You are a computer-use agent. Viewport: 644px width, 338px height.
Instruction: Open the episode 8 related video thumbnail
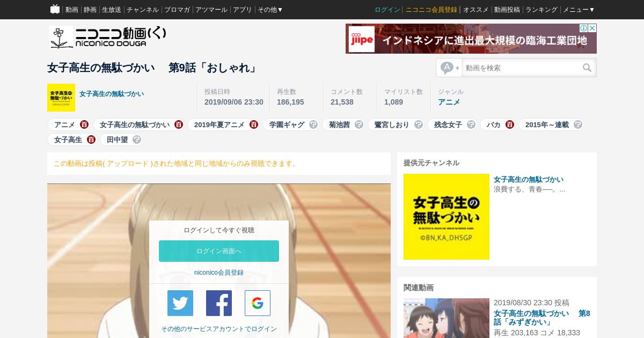click(447, 318)
